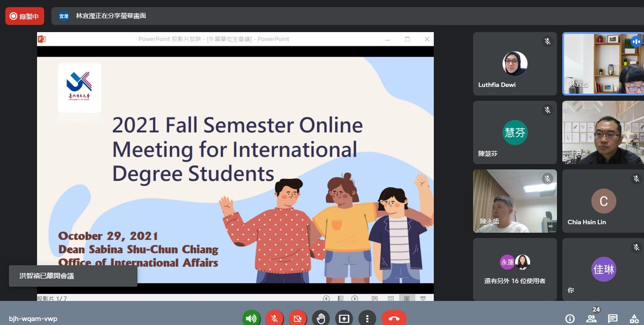Click Dean Sabina Shu-Chun Chiang text
Image resolution: width=644 pixels, height=325 pixels.
[138, 249]
